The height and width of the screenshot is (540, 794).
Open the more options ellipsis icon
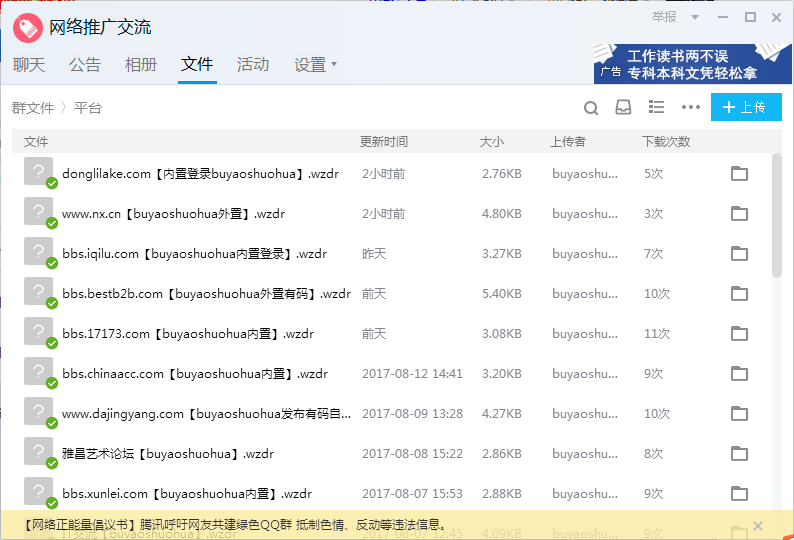click(691, 107)
